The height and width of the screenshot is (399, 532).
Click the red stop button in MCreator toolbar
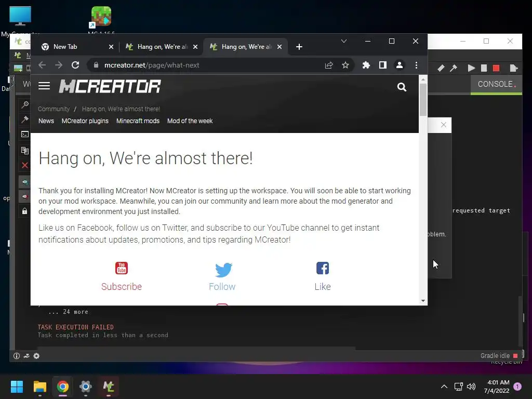click(x=496, y=68)
